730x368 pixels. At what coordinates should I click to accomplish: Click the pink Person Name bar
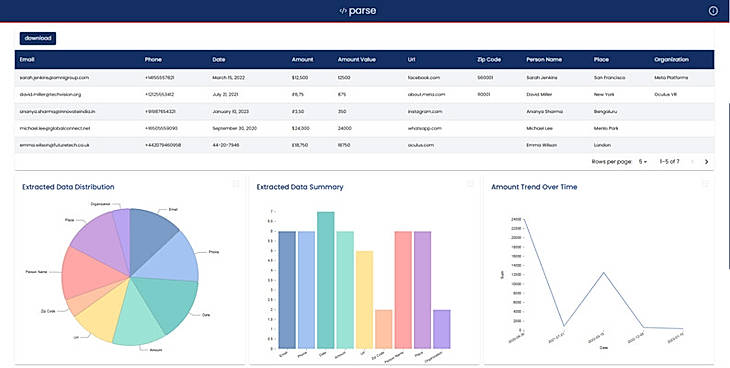403,290
